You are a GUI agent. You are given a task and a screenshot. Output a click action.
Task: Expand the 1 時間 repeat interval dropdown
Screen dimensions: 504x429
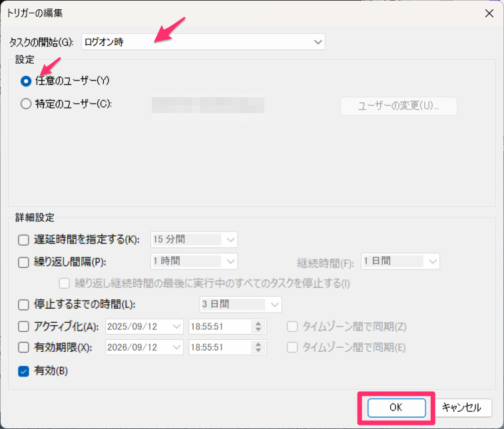tap(230, 261)
